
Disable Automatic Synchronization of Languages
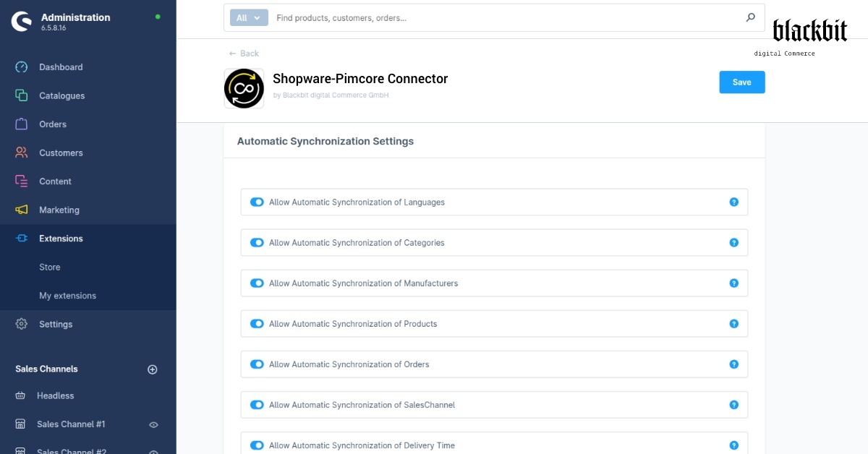[x=257, y=202]
